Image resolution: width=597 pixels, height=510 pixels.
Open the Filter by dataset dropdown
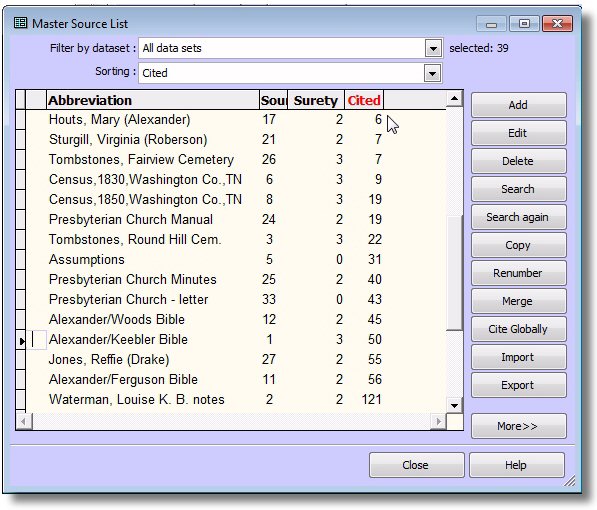click(433, 48)
